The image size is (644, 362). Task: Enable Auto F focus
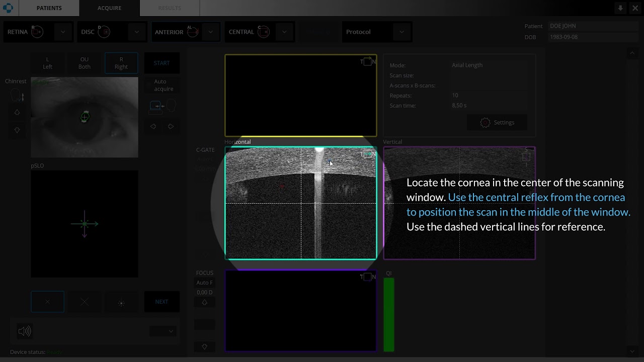205,283
